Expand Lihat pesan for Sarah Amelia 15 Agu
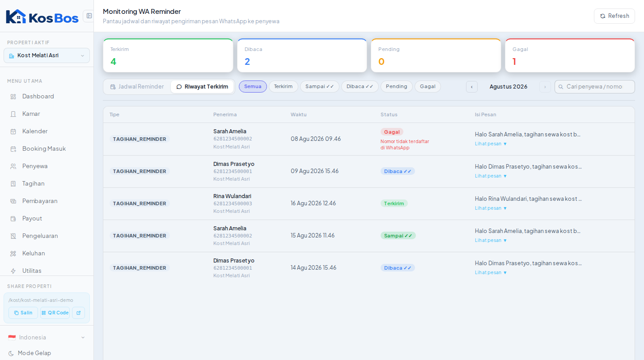This screenshot has height=360, width=644. pyautogui.click(x=491, y=240)
